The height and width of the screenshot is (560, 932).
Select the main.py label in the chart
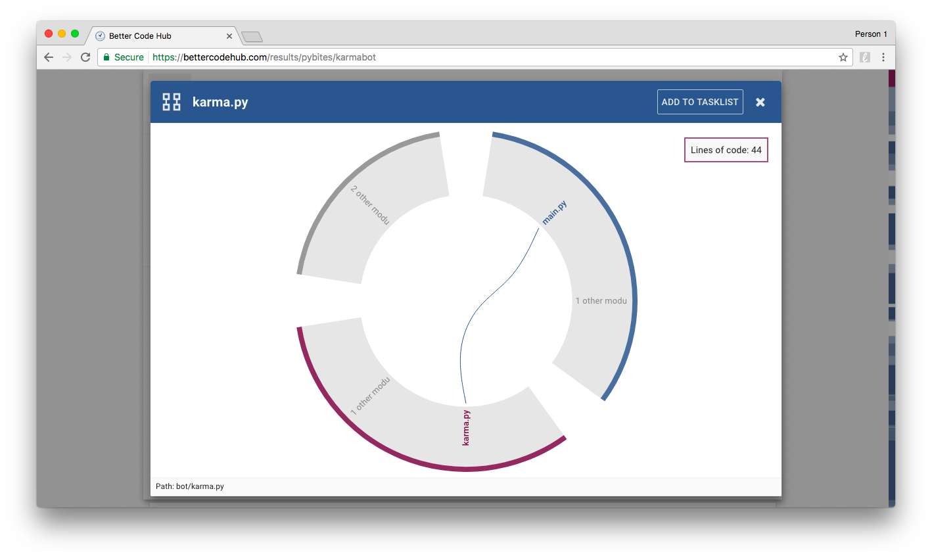tap(554, 213)
